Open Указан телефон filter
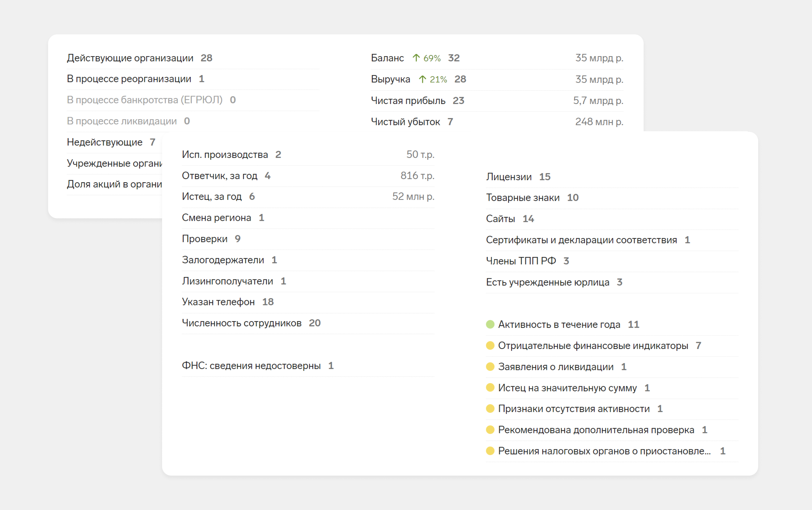This screenshot has width=812, height=510. pos(308,302)
